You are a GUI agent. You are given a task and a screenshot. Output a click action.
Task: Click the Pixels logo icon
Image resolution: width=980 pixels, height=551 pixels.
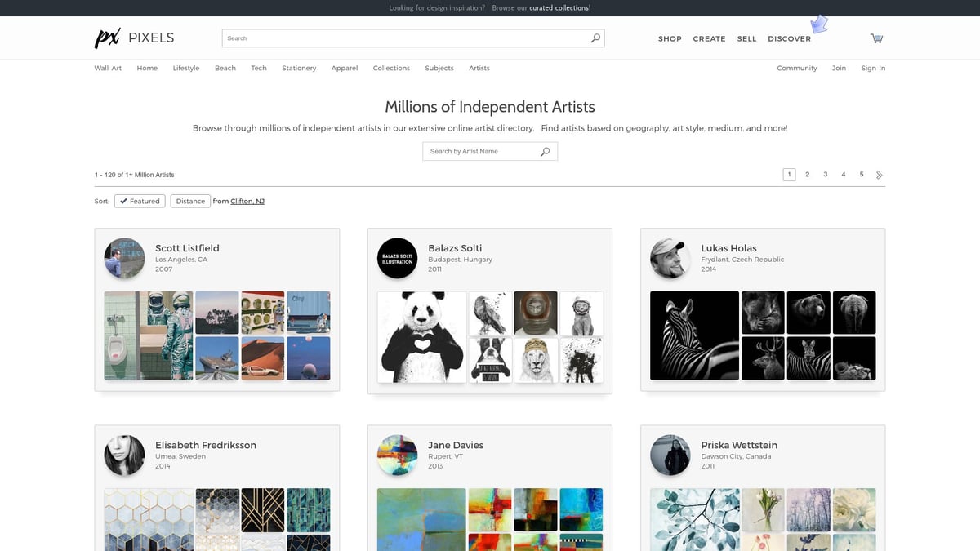pyautogui.click(x=107, y=38)
